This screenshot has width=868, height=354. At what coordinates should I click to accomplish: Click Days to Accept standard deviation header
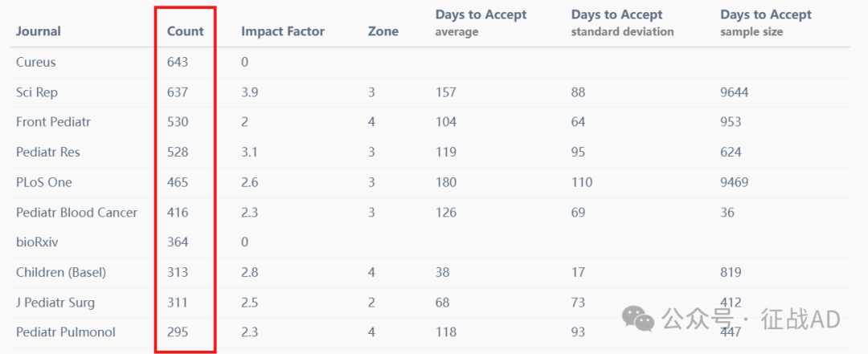click(622, 22)
